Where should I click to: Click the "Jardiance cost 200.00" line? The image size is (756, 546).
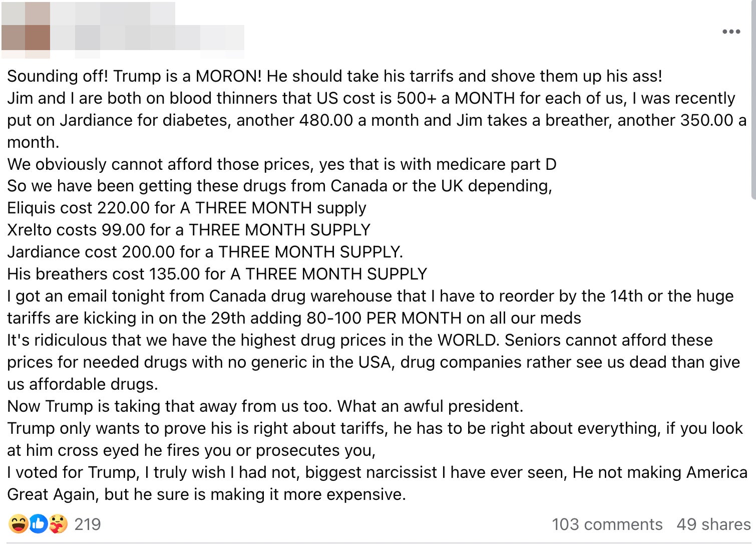205,252
